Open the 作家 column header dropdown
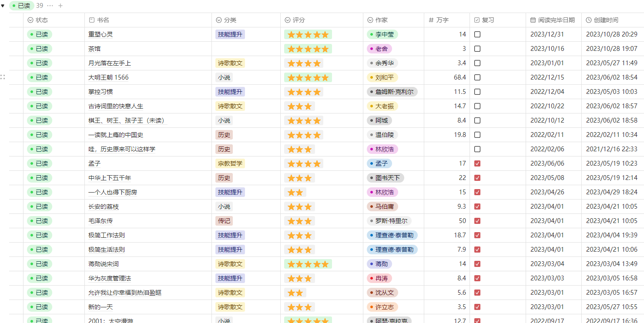 (x=382, y=20)
